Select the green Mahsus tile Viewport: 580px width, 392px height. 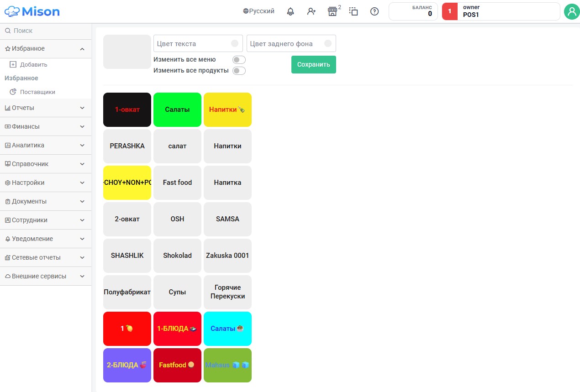coord(227,365)
